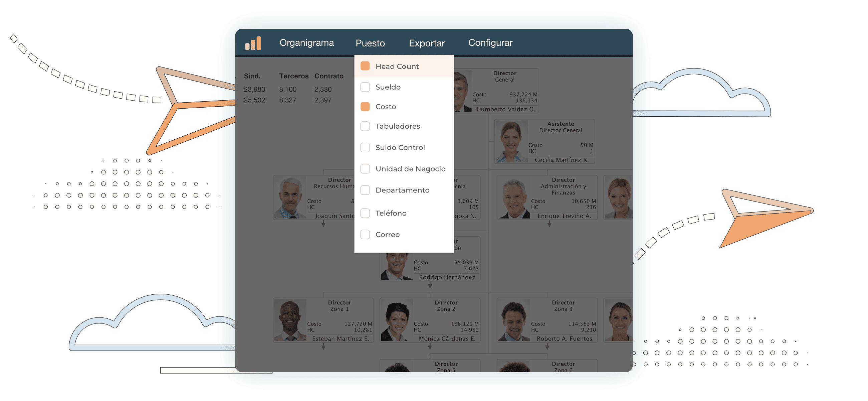Enable the Tabuladores checkbox
868x401 pixels.
point(365,126)
